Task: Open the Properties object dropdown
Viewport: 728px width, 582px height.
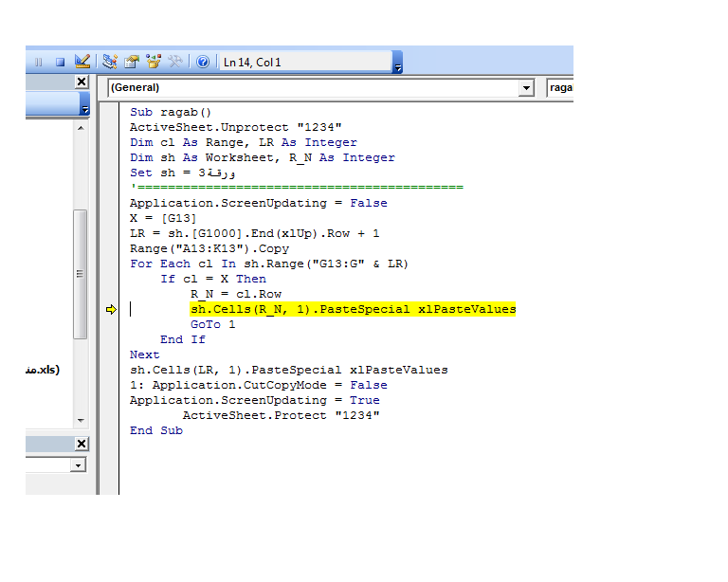Action: [x=78, y=465]
